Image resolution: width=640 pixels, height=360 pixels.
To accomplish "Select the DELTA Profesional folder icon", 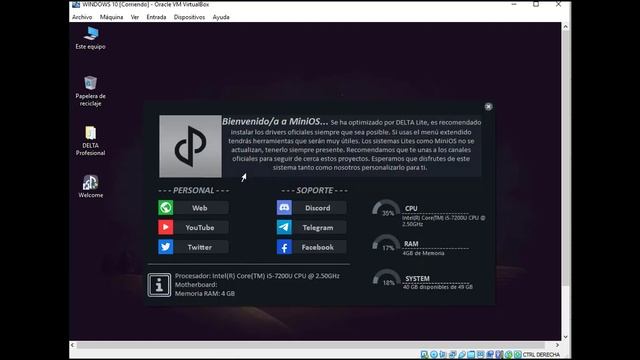I will coord(91,141).
